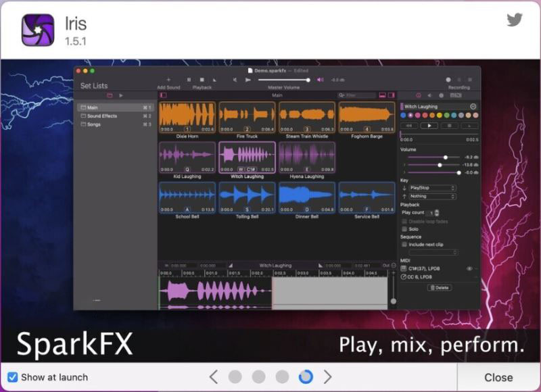
Task: Select the Sound Effects set list
Action: (116, 116)
